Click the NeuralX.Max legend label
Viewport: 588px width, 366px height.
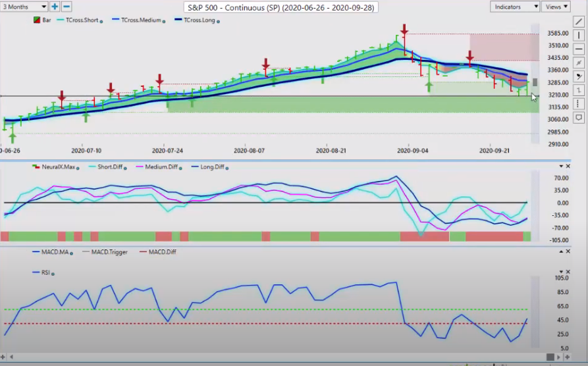(59, 167)
